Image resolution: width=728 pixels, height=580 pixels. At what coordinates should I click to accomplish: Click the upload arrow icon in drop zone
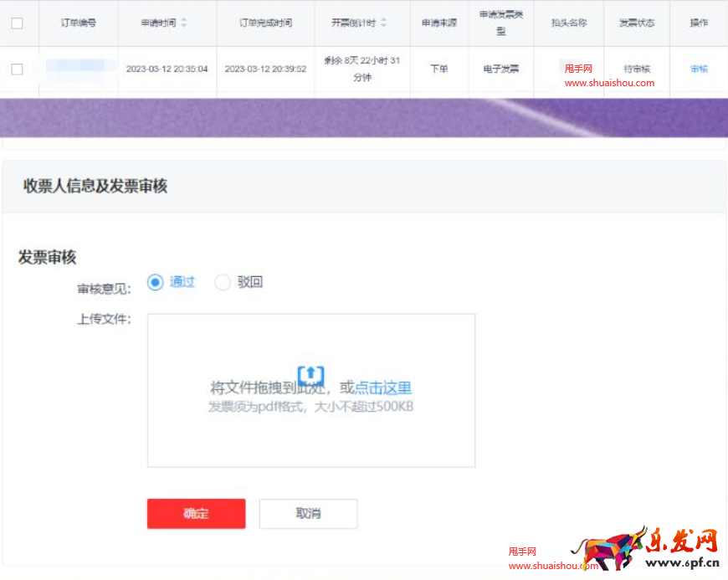point(311,374)
